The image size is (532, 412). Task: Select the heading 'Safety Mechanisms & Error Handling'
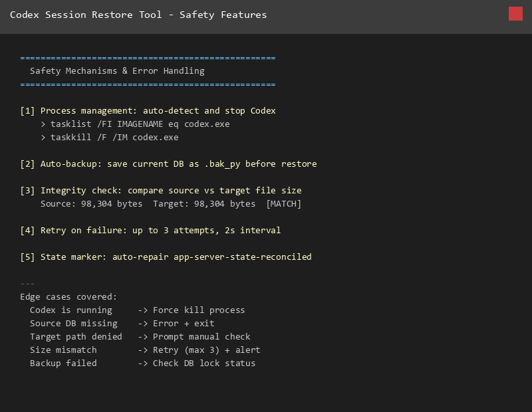117,71
